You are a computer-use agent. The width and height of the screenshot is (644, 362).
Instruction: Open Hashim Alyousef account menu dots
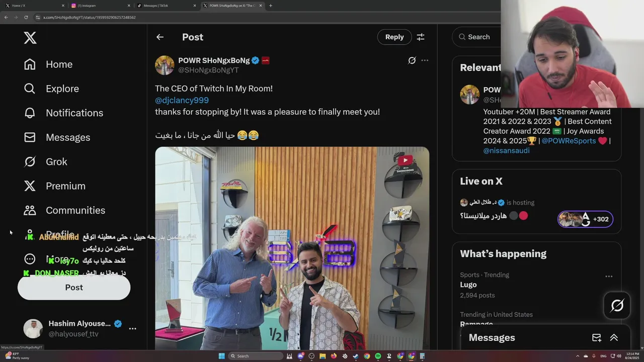(x=133, y=328)
